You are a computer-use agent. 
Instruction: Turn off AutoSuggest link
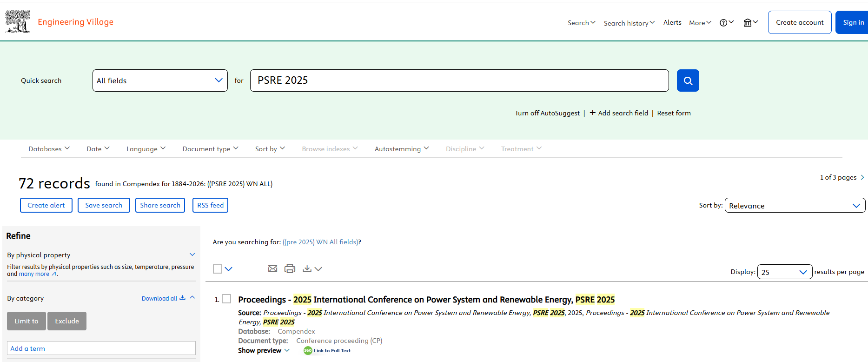[x=547, y=113]
